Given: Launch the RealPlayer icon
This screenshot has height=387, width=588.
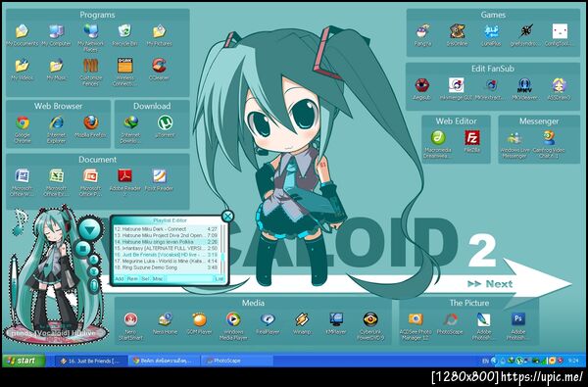Looking at the screenshot, I should pyautogui.click(x=268, y=319).
